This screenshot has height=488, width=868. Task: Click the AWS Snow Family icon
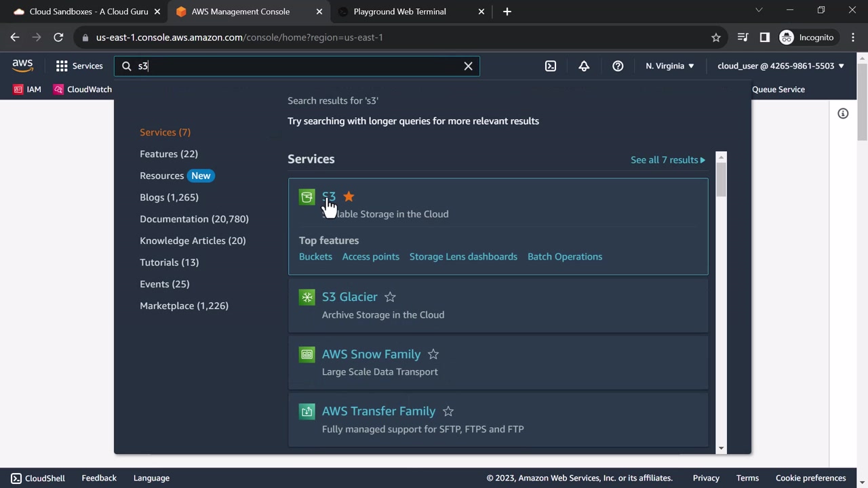click(307, 354)
